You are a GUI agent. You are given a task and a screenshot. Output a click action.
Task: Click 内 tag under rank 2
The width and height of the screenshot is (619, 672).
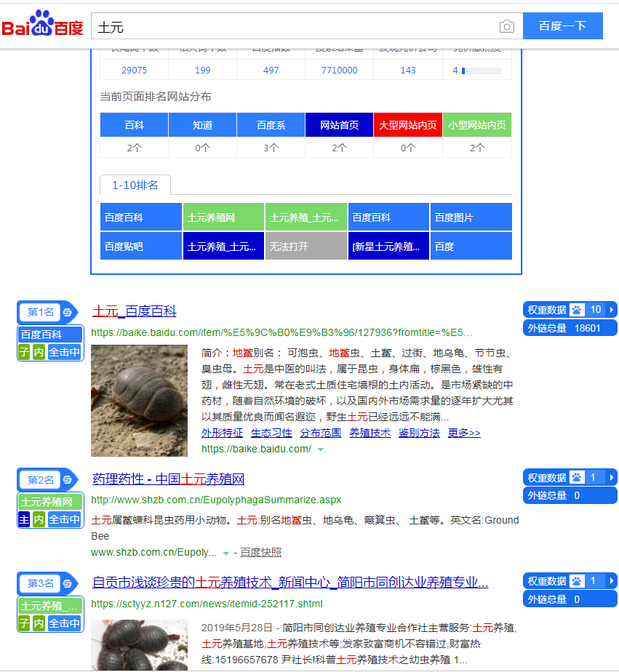[39, 519]
